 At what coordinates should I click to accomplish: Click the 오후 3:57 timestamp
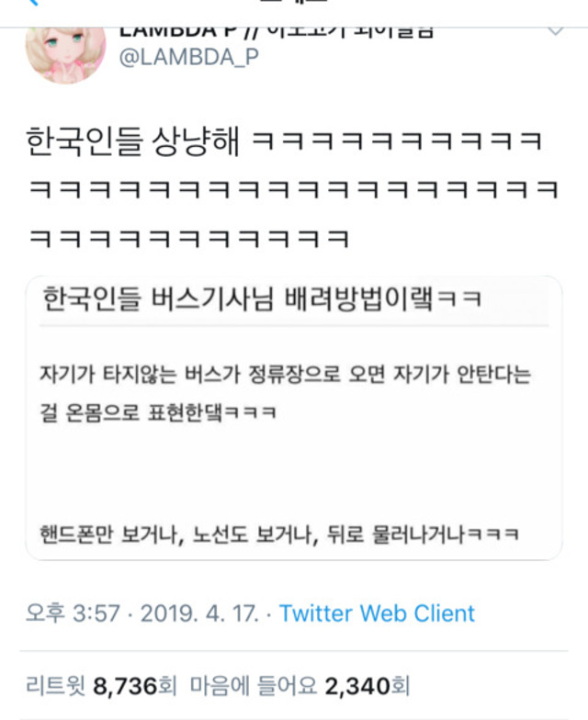73,613
